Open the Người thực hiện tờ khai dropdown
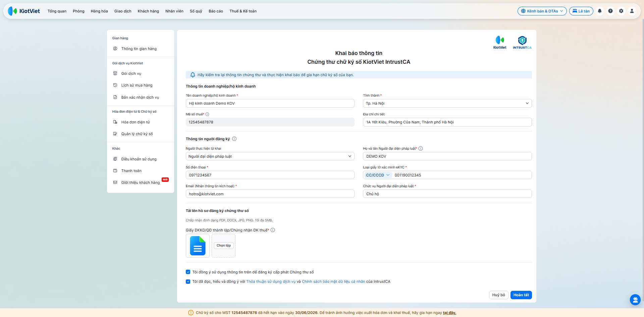Screen dimensions: 644x317 270,156
